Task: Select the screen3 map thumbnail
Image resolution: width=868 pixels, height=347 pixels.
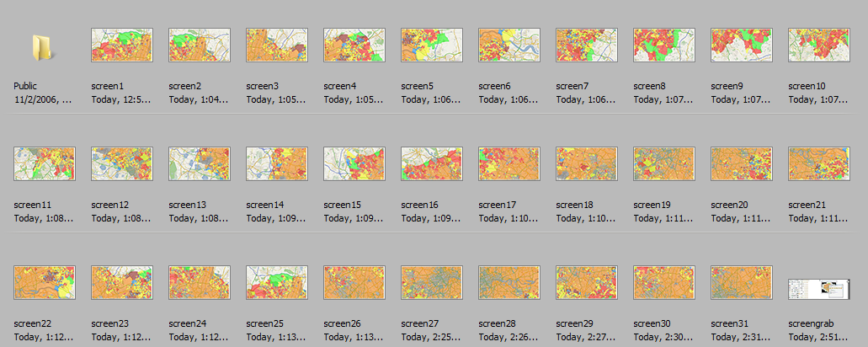Action: (x=277, y=45)
